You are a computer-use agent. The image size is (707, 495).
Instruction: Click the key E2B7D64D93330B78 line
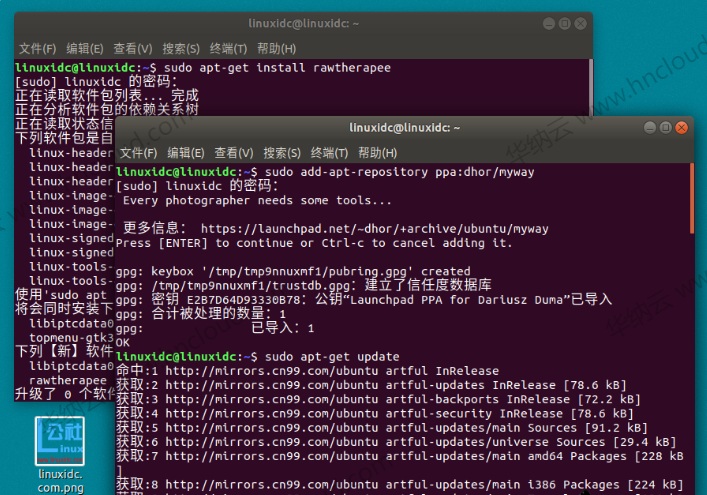(364, 300)
